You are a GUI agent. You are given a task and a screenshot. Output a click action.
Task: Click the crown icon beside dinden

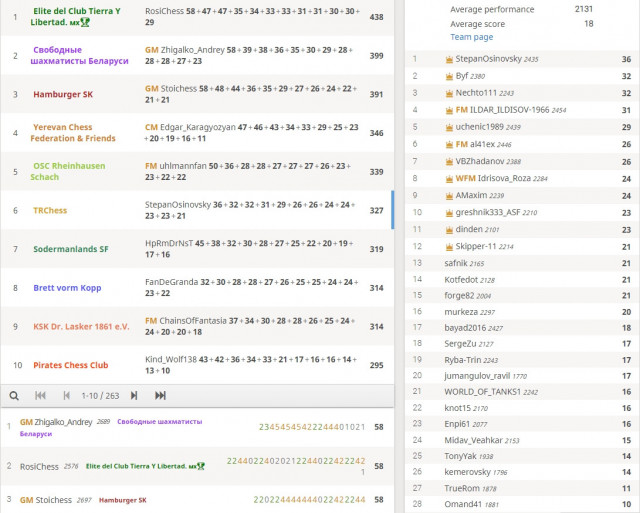[449, 230]
